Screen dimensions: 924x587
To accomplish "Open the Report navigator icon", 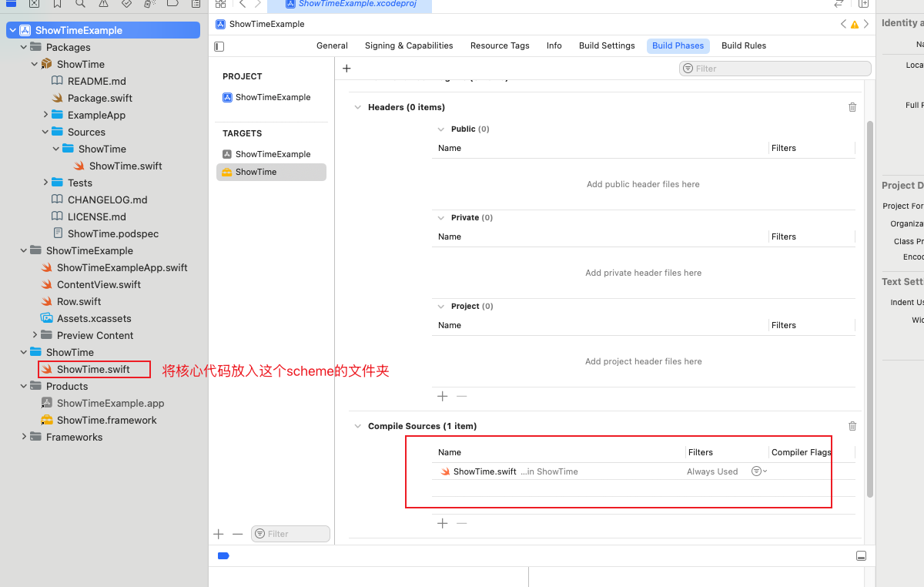I will (x=195, y=4).
